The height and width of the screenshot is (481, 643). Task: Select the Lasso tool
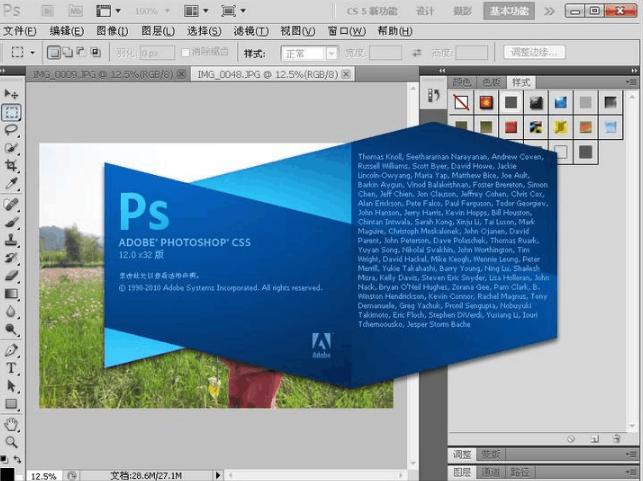12,130
